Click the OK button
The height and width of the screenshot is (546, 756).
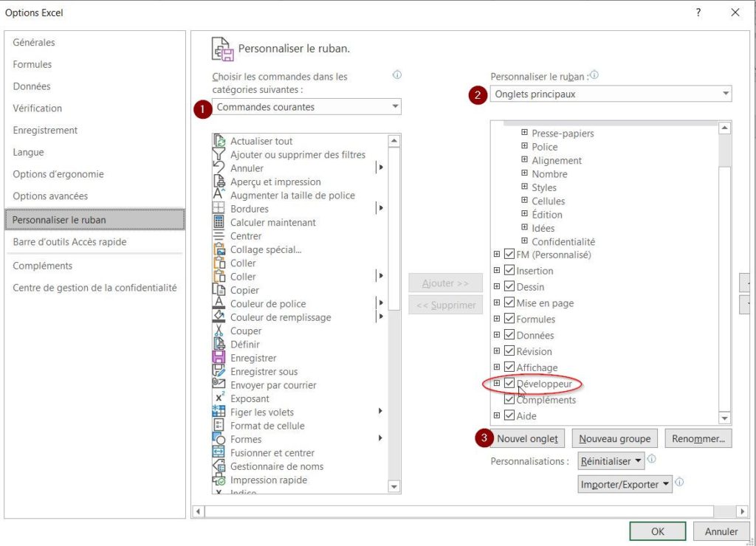pyautogui.click(x=657, y=531)
